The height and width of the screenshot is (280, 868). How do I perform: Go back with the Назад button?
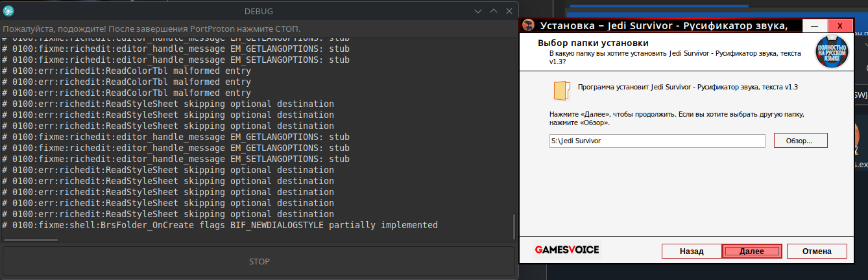(x=692, y=251)
